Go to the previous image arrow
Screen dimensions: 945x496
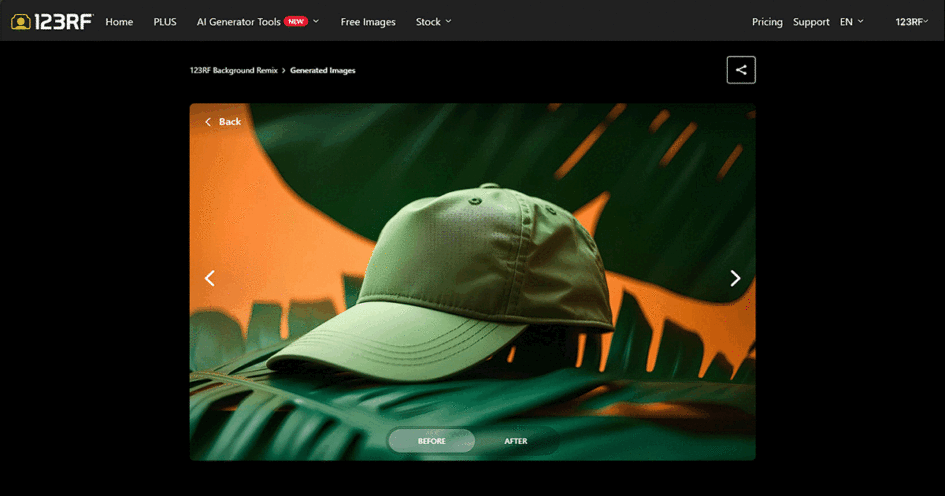click(210, 278)
